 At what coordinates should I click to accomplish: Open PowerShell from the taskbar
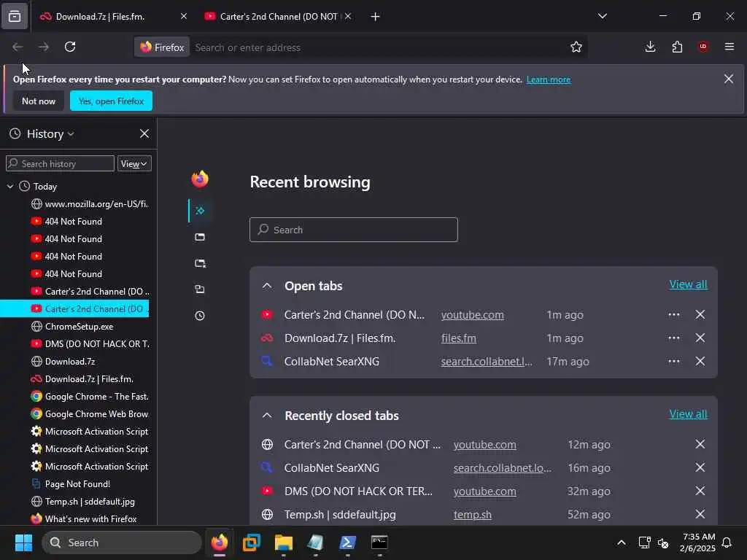pos(347,542)
